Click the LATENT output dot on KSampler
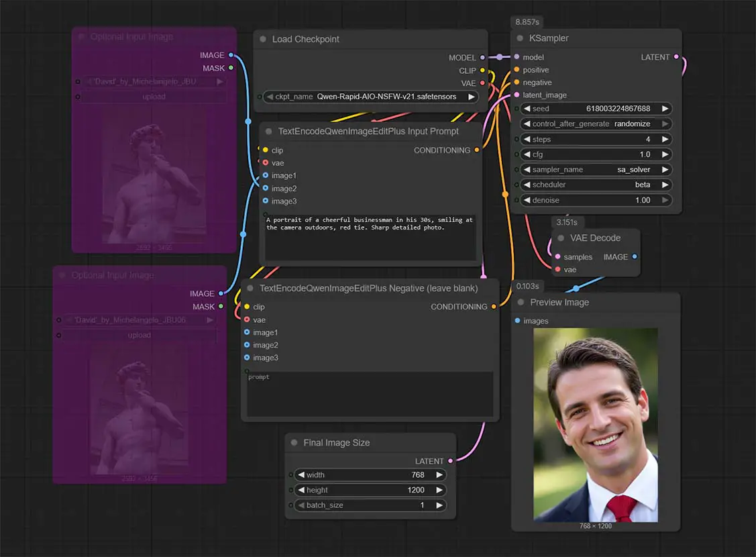This screenshot has height=557, width=756. pos(676,58)
